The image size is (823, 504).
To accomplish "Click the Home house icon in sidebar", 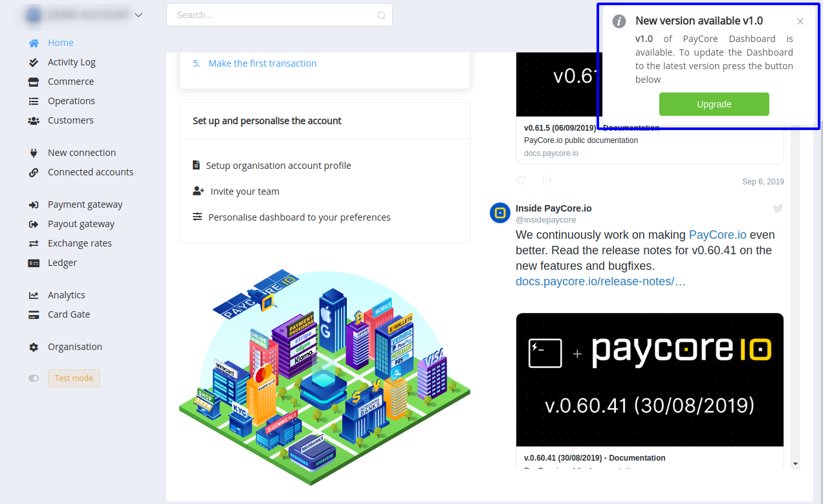I will [34, 43].
